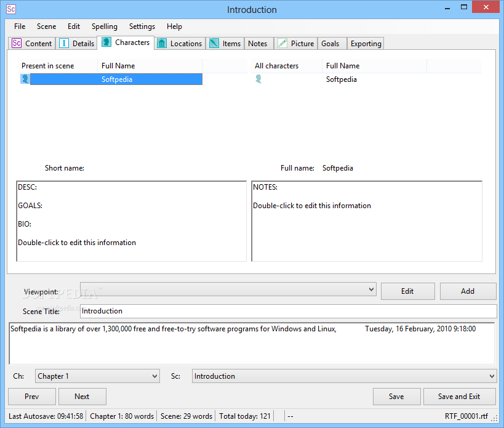Expand the Sc scene dropdown showing Introduction
This screenshot has width=504, height=428.
tap(492, 376)
